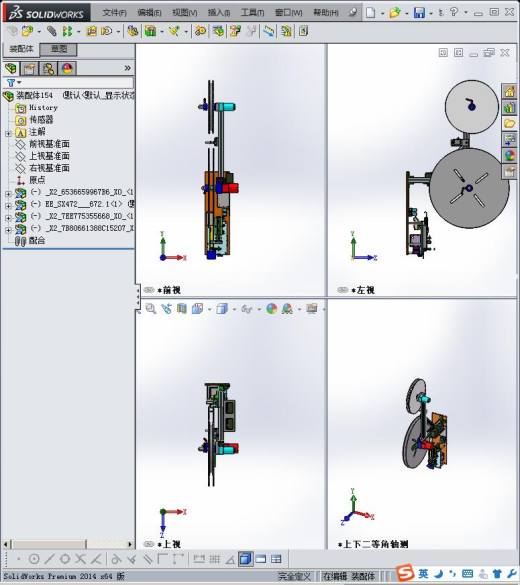
Task: Open the DisplayManager color-ball tab icon
Action: click(x=67, y=69)
